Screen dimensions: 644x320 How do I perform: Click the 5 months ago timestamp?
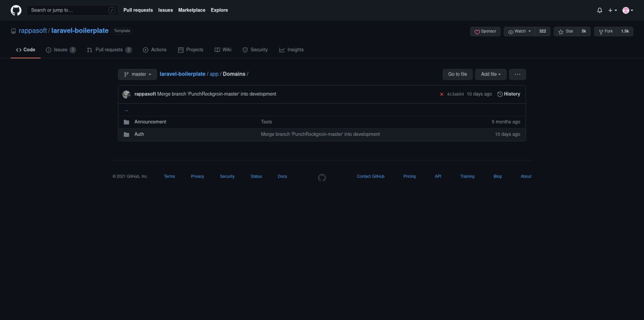[x=506, y=122]
